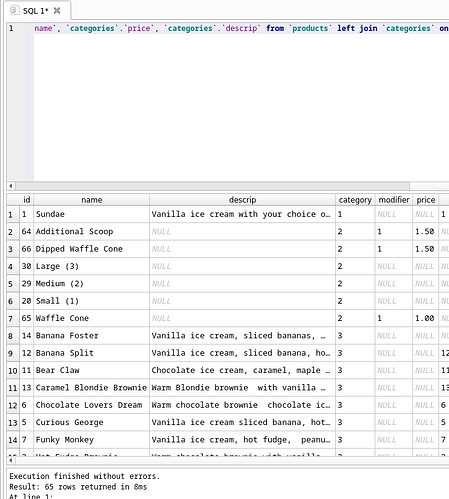This screenshot has width=449, height=499.
Task: Click the SQL tab file icon
Action: tap(14, 10)
